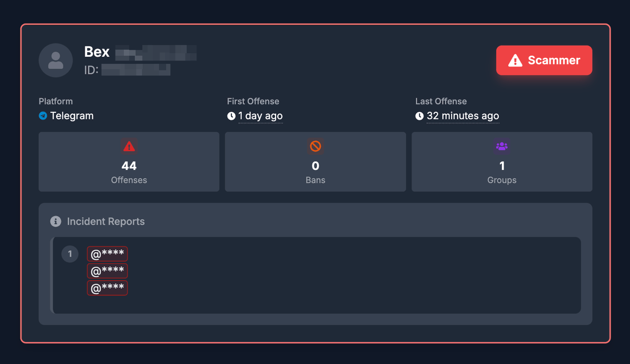Click the 'Bex' profile name
This screenshot has height=364, width=630.
coord(97,52)
